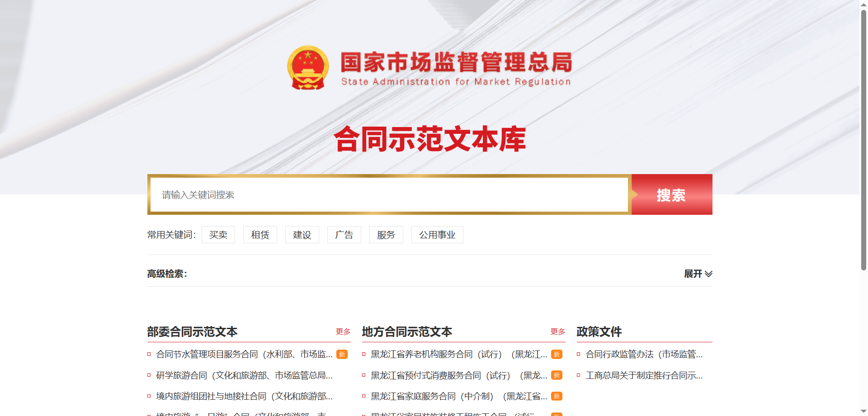Click 新 badge beside 合同节水管理项目服务合同
This screenshot has width=868, height=416.
pos(342,355)
